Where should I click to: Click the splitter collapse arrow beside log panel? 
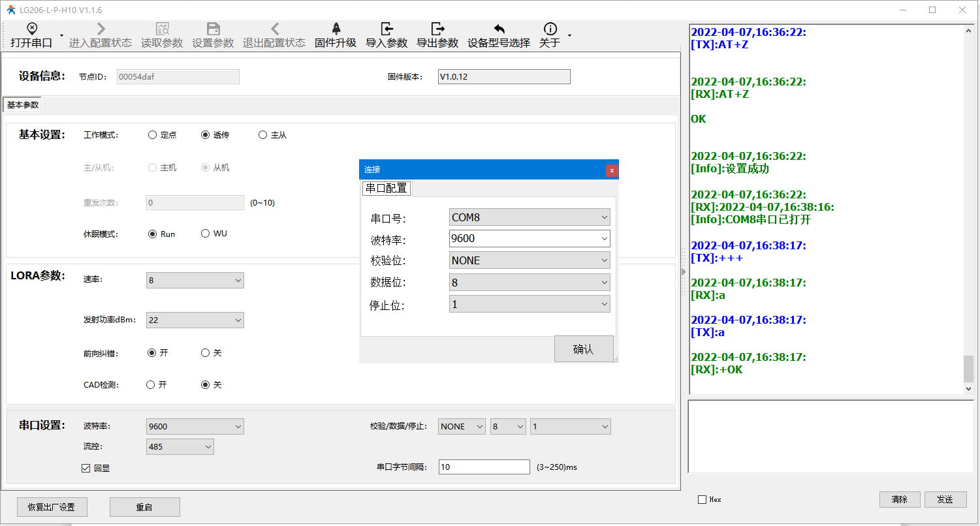click(684, 271)
